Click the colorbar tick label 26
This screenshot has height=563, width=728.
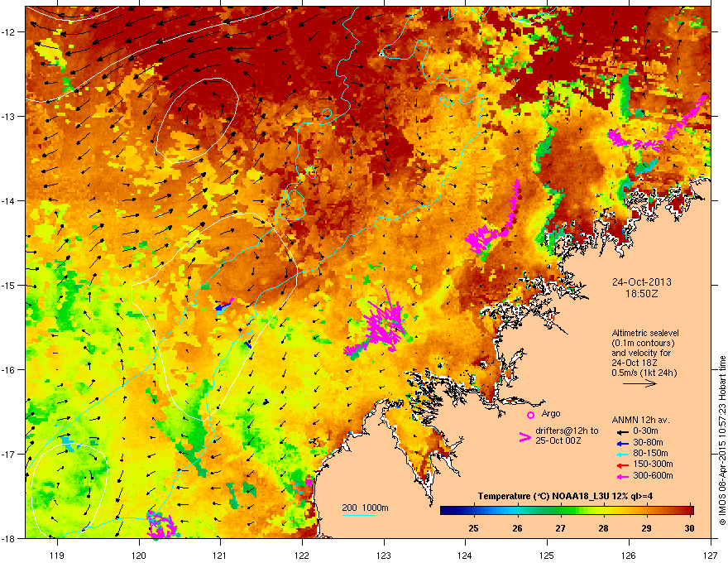pos(517,528)
